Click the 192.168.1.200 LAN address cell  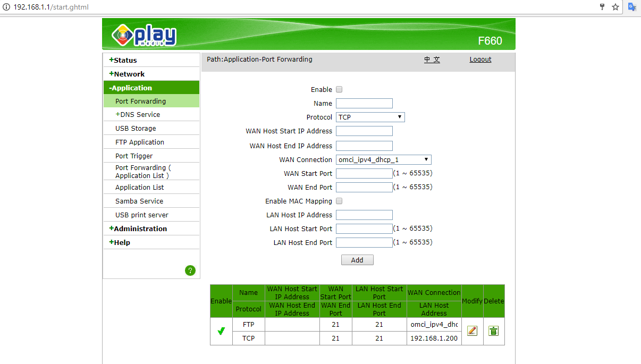point(434,338)
